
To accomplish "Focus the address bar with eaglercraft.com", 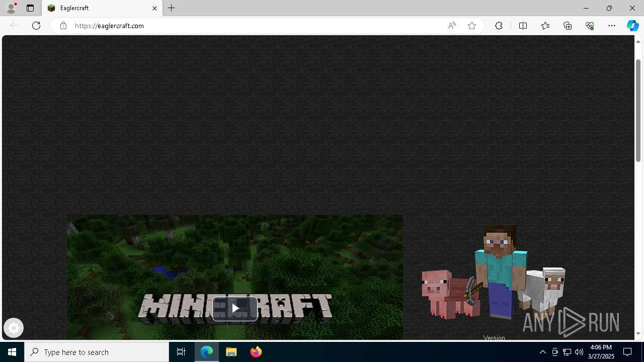I will pos(257,26).
